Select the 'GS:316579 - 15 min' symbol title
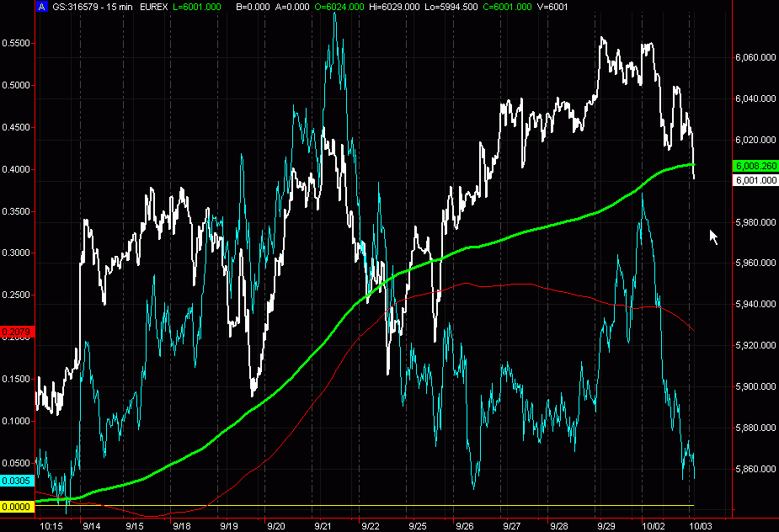Viewport: 779px width, 532px height. (x=93, y=7)
